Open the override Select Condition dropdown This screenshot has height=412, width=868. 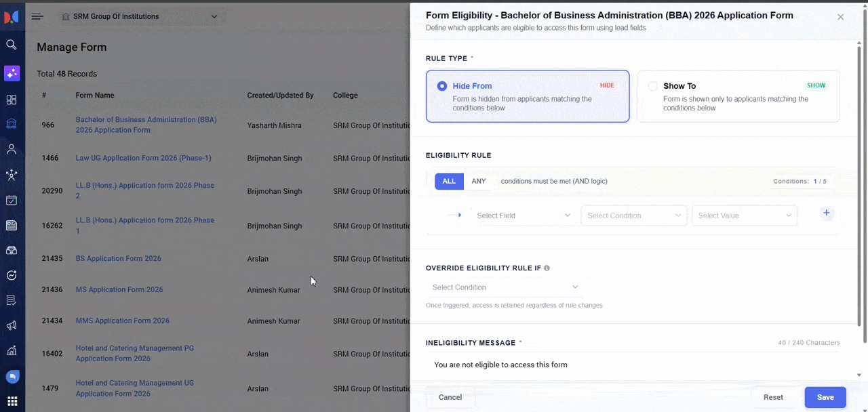point(505,287)
